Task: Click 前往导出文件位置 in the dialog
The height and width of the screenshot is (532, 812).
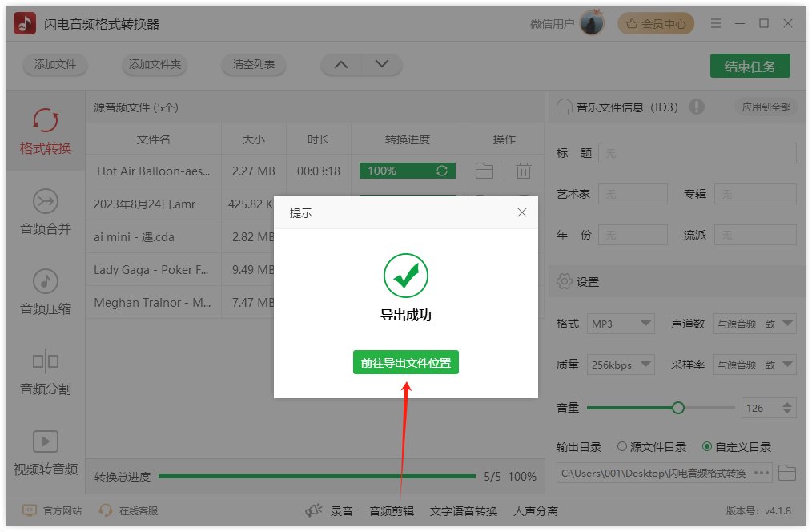Action: click(406, 362)
